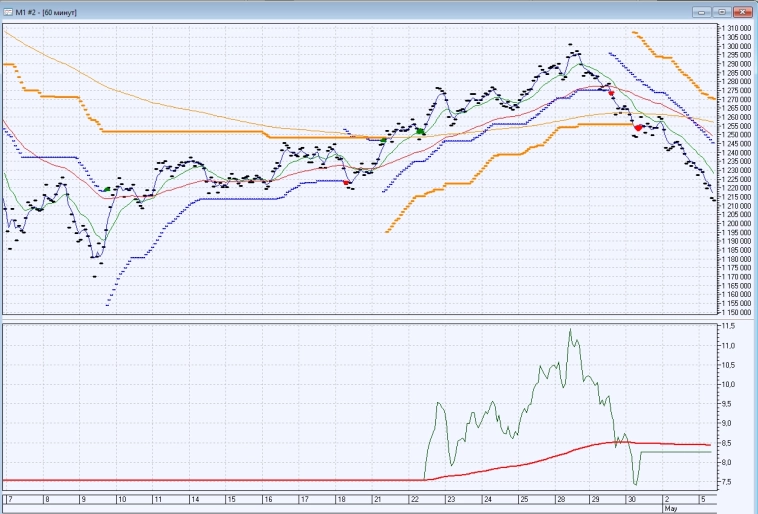
Task: Click date 14 on the time axis
Action: 193,498
